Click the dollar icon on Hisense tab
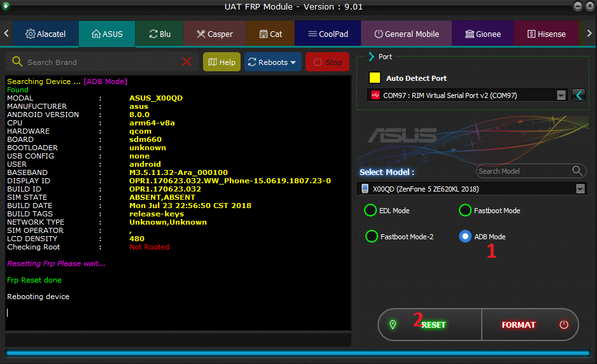597x364 pixels. tap(531, 34)
